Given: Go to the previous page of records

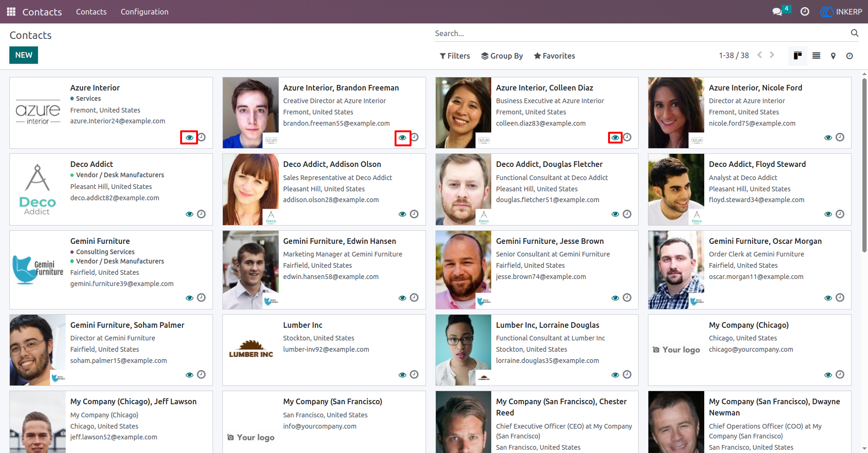Looking at the screenshot, I should click(760, 55).
